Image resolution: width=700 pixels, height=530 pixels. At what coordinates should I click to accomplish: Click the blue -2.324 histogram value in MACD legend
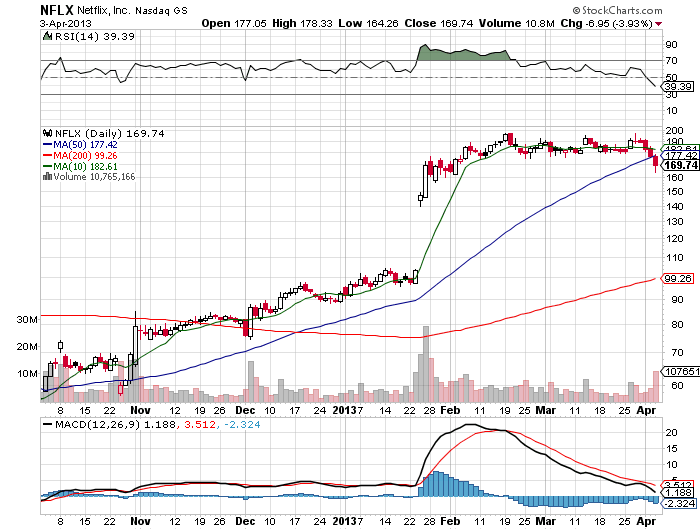(x=242, y=425)
